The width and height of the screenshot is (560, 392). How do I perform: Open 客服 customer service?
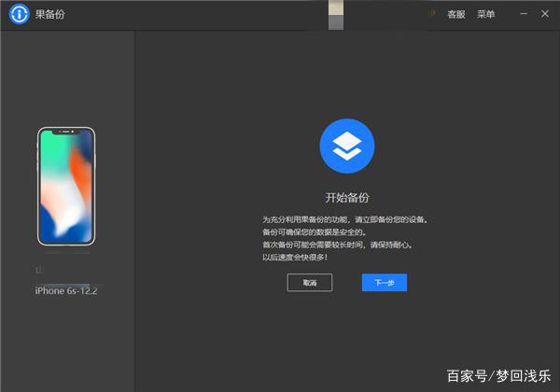pos(455,14)
